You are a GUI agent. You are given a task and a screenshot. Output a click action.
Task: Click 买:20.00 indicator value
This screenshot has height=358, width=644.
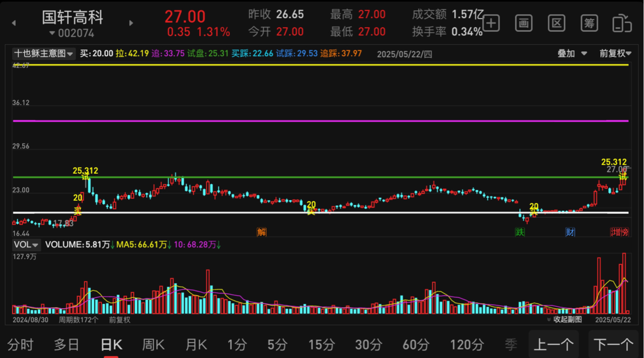tap(96, 54)
